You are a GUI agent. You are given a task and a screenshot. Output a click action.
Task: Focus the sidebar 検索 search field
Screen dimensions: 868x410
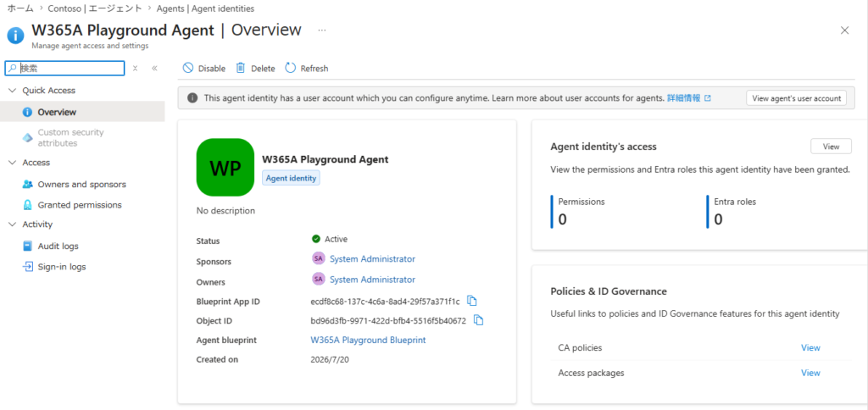pyautogui.click(x=64, y=68)
